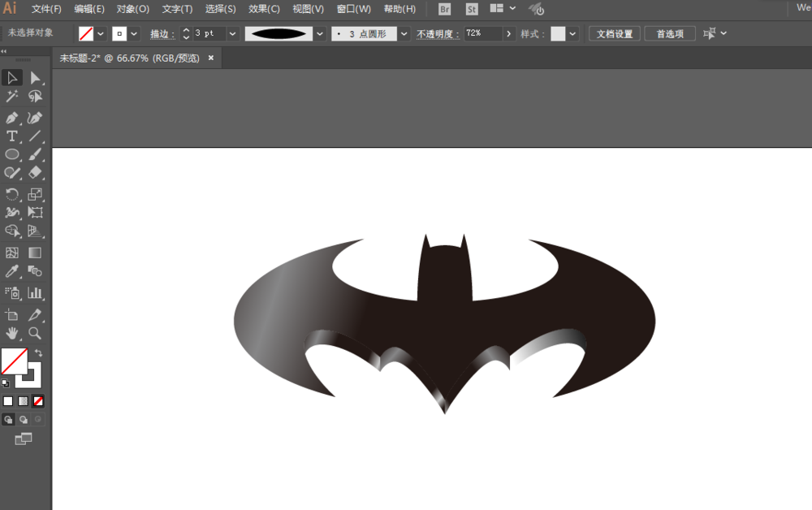Click the 首选项 button
Viewport: 812px width, 510px height.
tap(670, 33)
